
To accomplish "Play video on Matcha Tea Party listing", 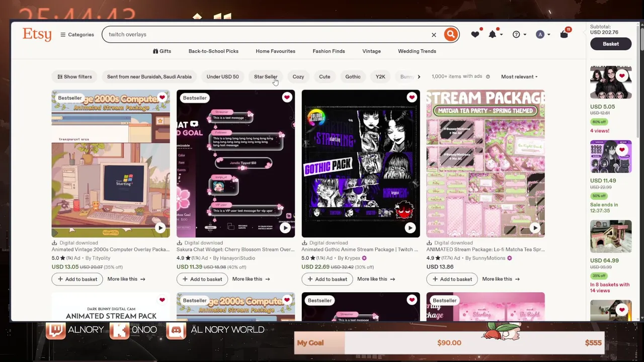I will pos(535,228).
